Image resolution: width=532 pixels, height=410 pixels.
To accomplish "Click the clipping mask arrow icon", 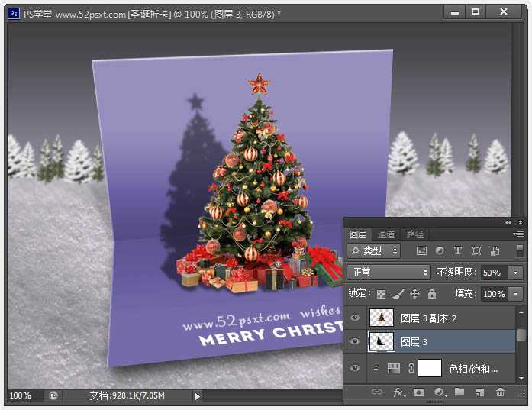I will click(x=376, y=368).
